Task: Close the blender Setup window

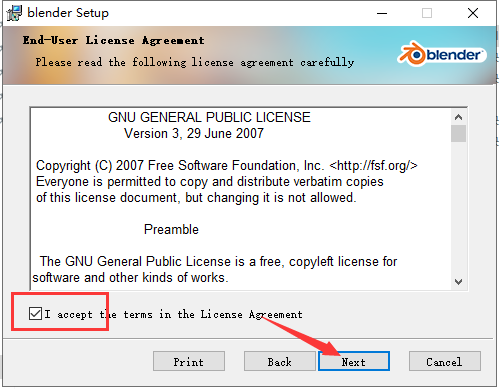Action: pyautogui.click(x=473, y=13)
